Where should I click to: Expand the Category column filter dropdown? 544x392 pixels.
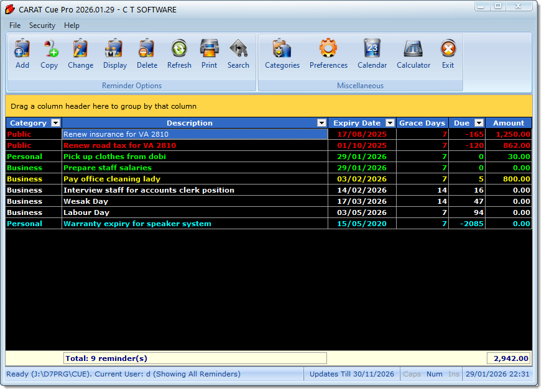(x=55, y=123)
